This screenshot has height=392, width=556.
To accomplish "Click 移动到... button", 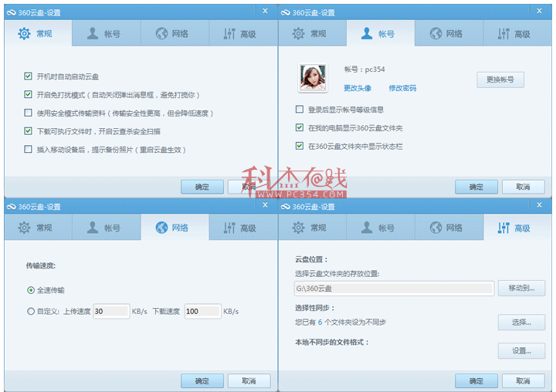I will pos(521,288).
